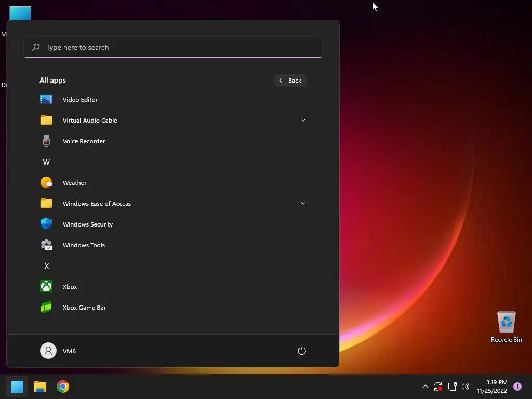
Task: Click the 'Type here to search' box
Action: click(173, 47)
